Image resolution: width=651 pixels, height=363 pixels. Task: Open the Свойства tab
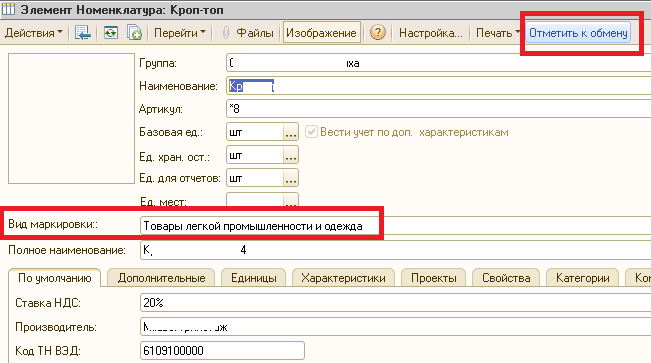(506, 278)
